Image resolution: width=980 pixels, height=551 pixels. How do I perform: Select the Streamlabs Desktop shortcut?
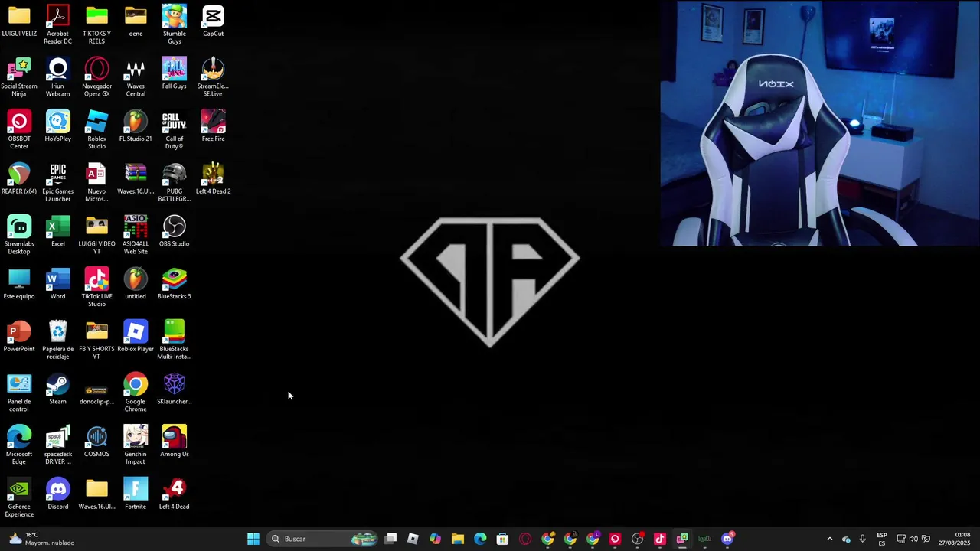click(19, 236)
